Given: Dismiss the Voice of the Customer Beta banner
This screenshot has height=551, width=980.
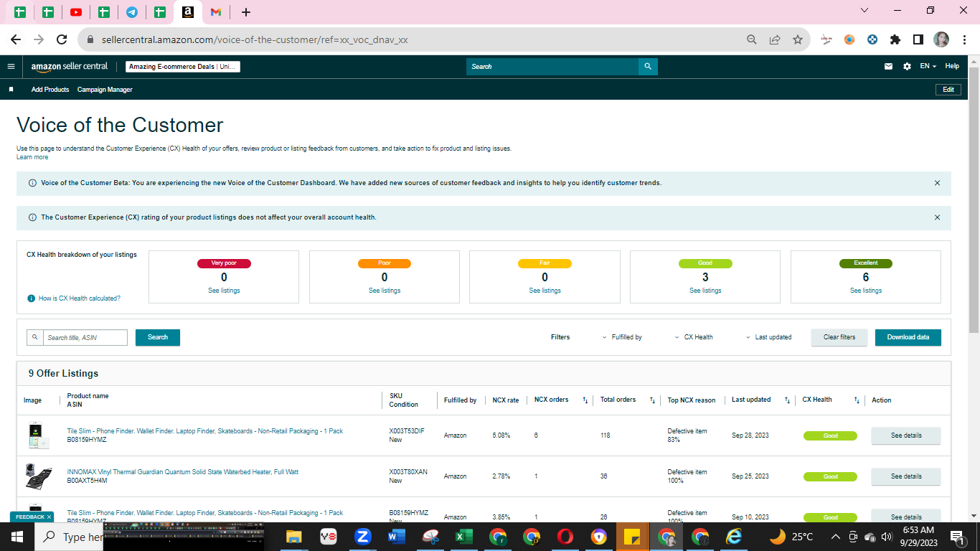Looking at the screenshot, I should [x=937, y=183].
